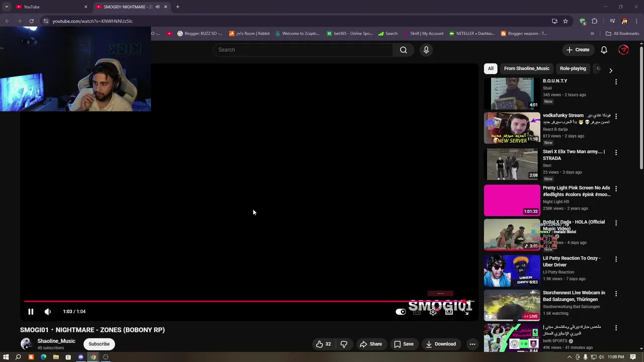
Task: Pause the video with the pause button
Action: click(x=31, y=312)
